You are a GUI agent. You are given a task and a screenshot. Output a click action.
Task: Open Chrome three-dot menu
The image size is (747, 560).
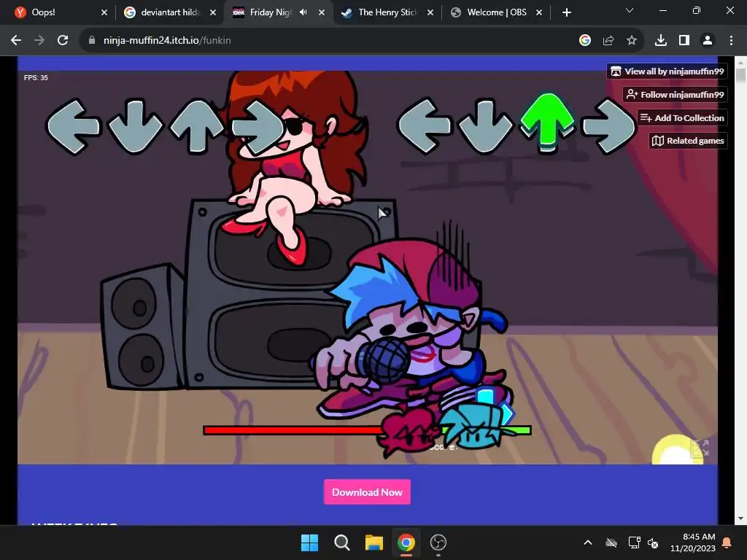(x=731, y=41)
